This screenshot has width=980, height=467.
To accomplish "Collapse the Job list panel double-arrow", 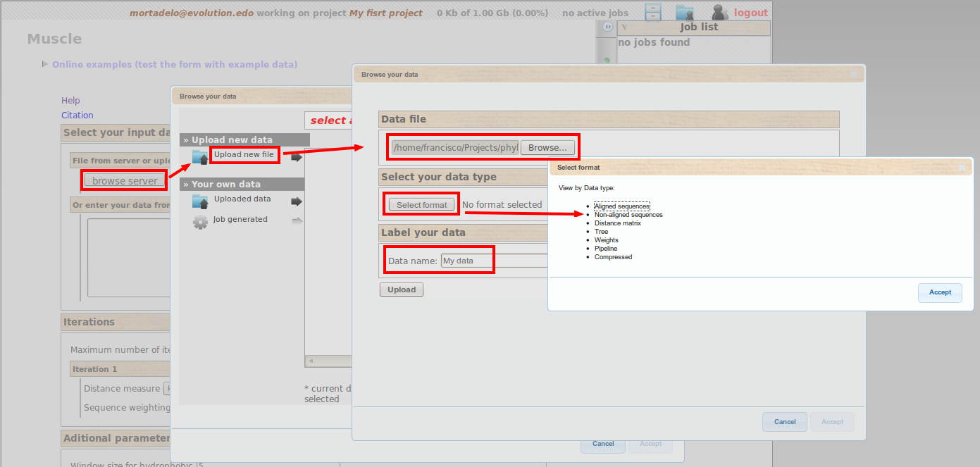I will click(x=607, y=27).
